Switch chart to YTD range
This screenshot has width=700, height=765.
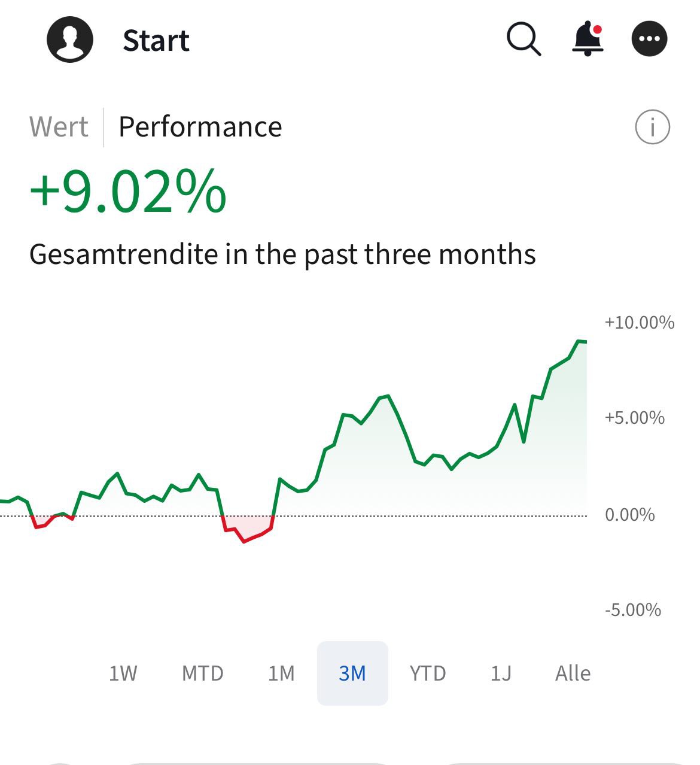pos(428,673)
